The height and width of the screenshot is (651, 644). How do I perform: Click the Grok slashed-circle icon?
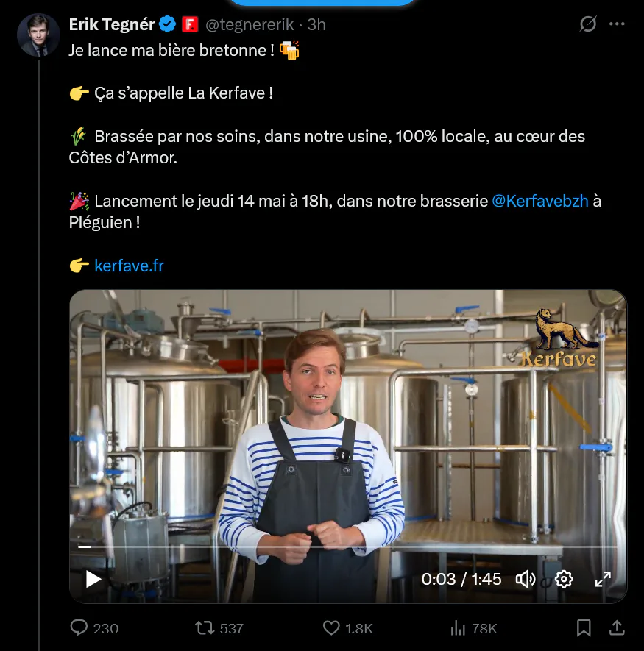point(588,24)
